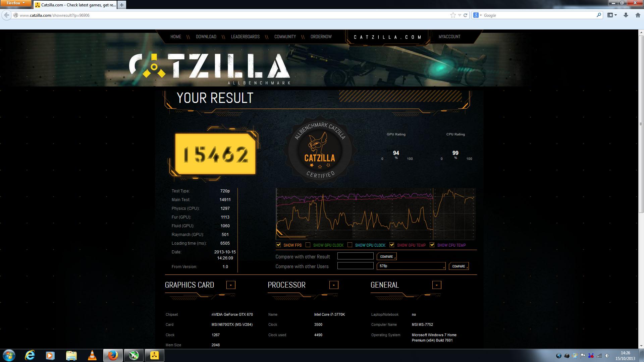
Task: Uncheck the Show CPU Temp checkbox
Action: tap(432, 245)
